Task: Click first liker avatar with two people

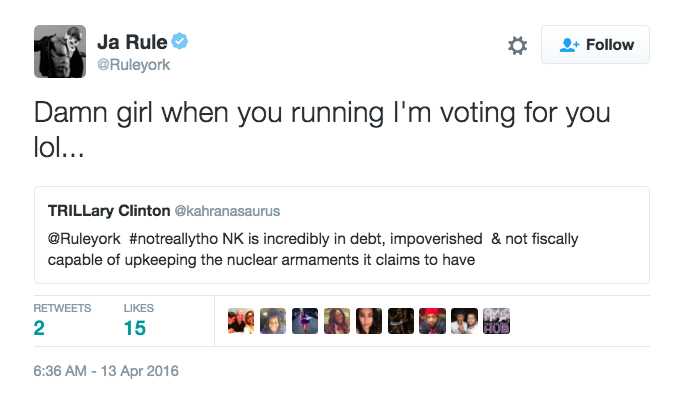Action: point(241,321)
